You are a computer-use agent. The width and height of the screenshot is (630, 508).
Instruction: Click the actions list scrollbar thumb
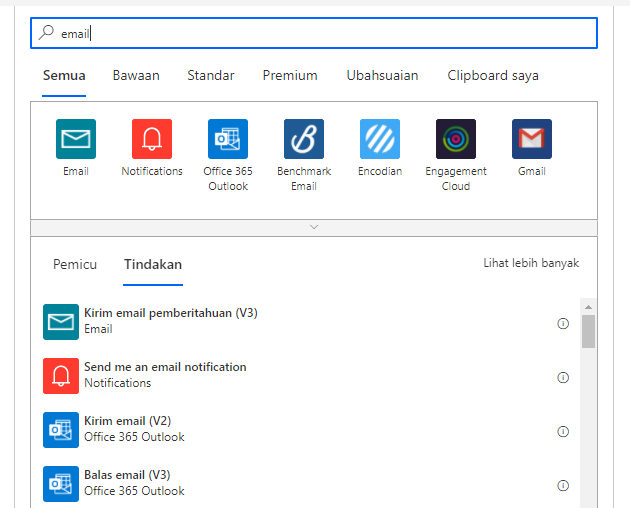tap(588, 332)
